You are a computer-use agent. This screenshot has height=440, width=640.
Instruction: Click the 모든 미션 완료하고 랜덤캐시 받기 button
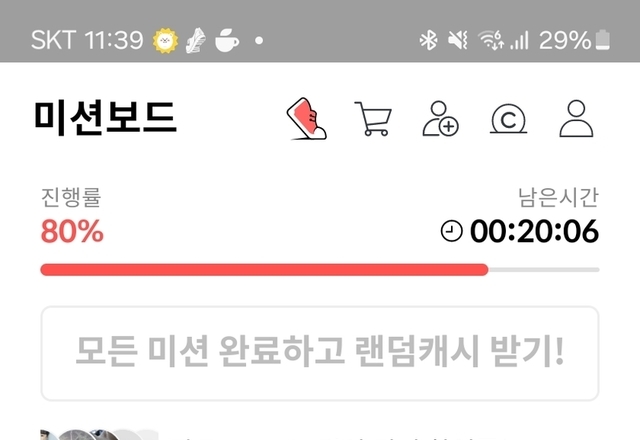pyautogui.click(x=320, y=353)
